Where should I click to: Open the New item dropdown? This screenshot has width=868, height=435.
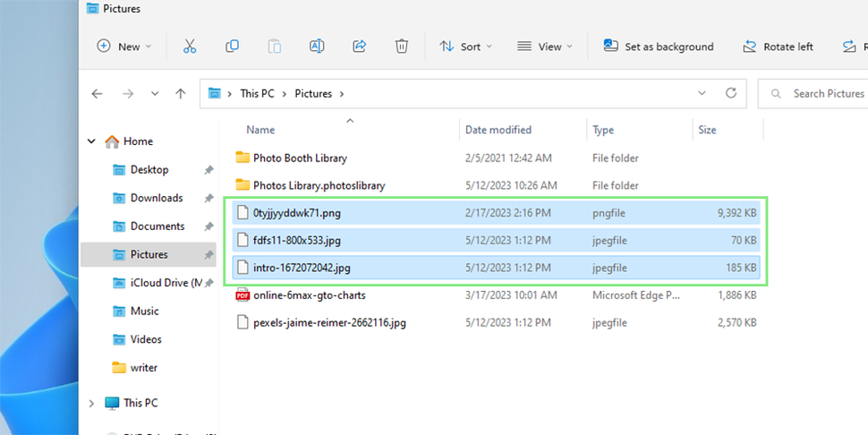[124, 47]
